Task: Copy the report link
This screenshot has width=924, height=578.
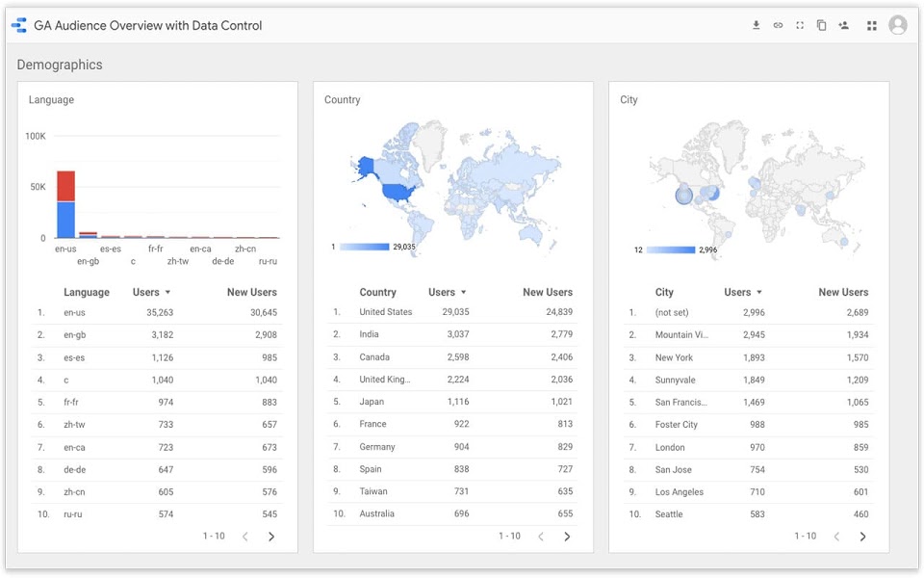Action: coord(778,25)
